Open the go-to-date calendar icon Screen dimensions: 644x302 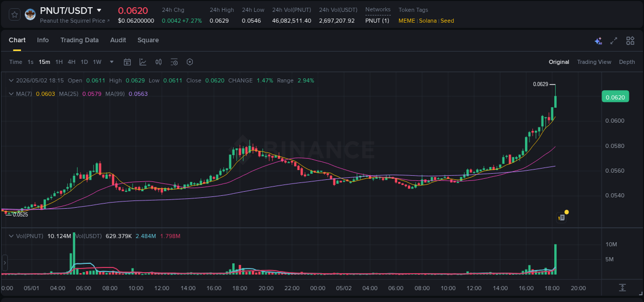pos(127,62)
